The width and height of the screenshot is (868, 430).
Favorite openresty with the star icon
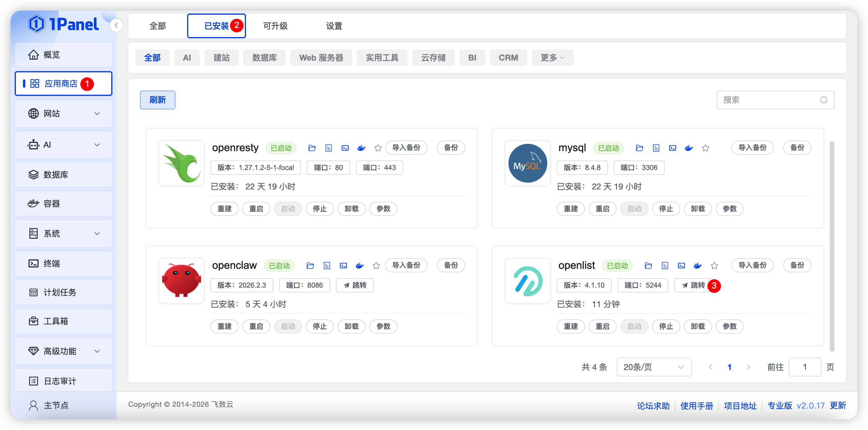point(378,148)
